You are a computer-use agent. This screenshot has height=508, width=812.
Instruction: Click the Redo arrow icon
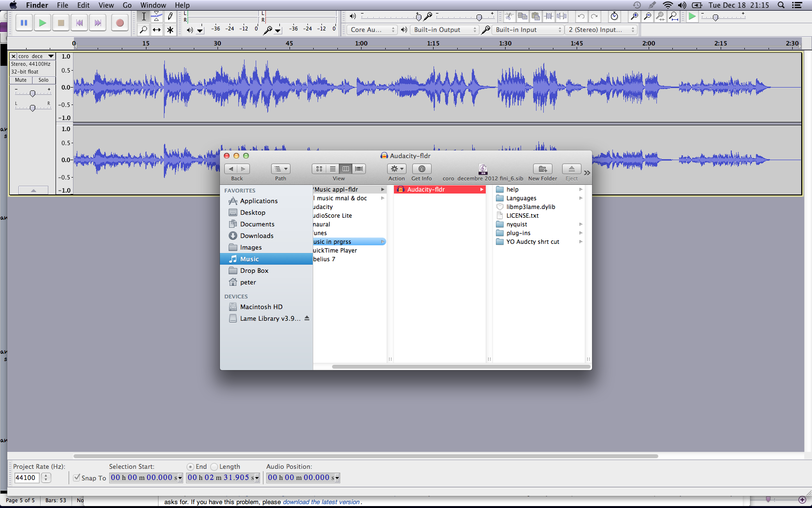coord(594,16)
